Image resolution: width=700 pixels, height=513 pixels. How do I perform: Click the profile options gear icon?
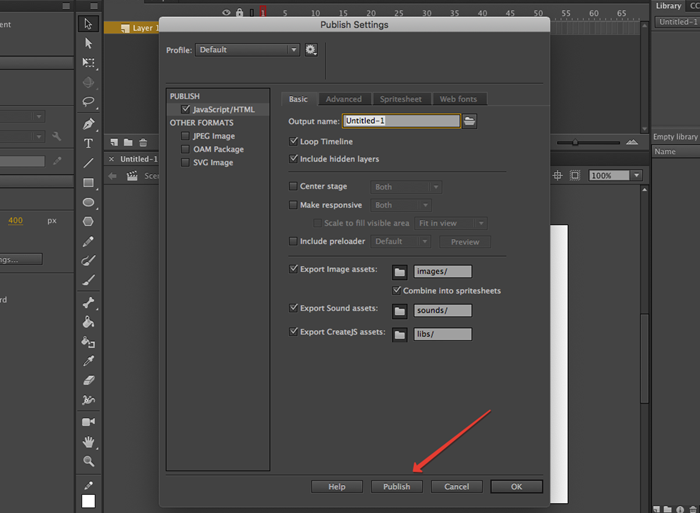click(x=311, y=49)
